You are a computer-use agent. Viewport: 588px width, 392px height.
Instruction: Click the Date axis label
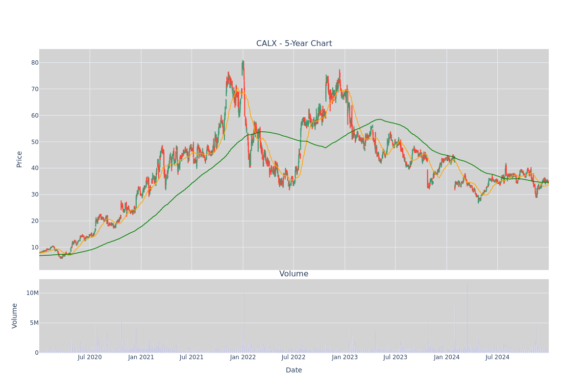(294, 370)
